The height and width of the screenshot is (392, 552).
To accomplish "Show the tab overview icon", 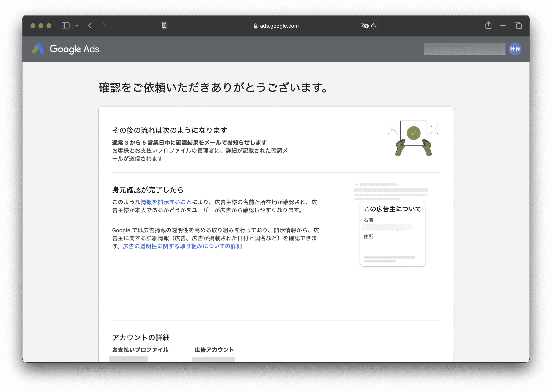I will click(x=518, y=26).
